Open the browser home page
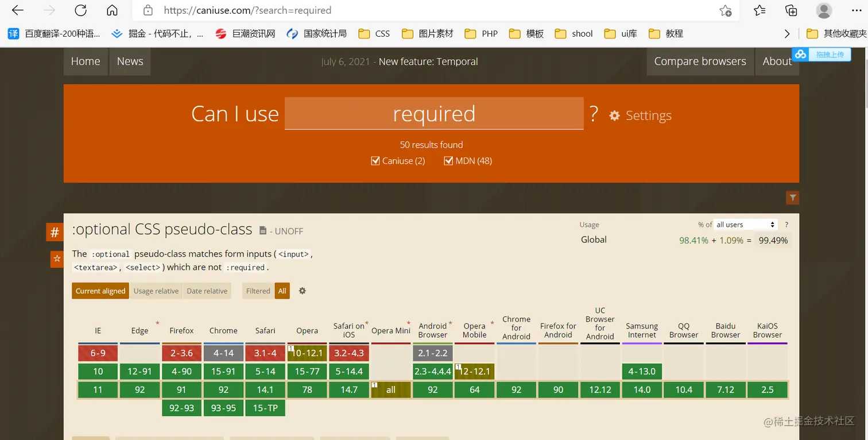The image size is (868, 440). pos(112,10)
